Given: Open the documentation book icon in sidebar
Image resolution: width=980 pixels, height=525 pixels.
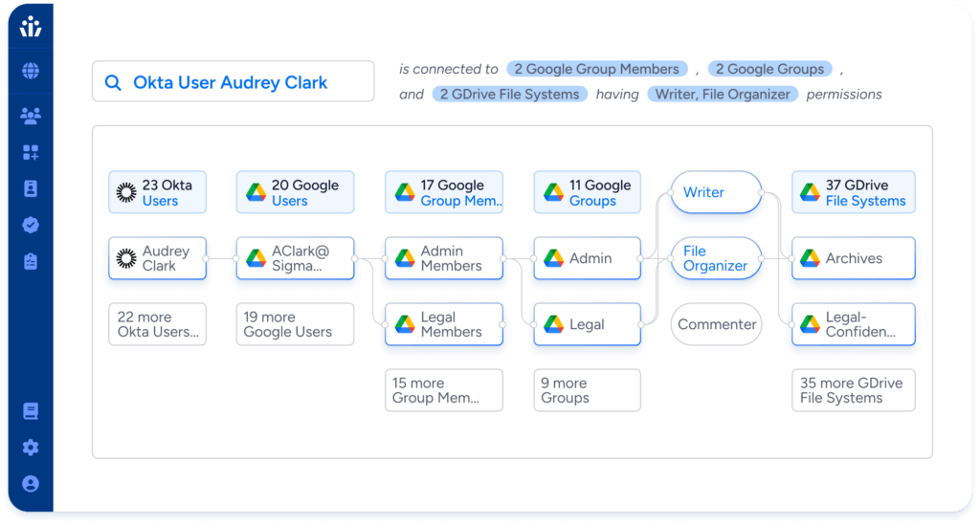Looking at the screenshot, I should tap(31, 411).
